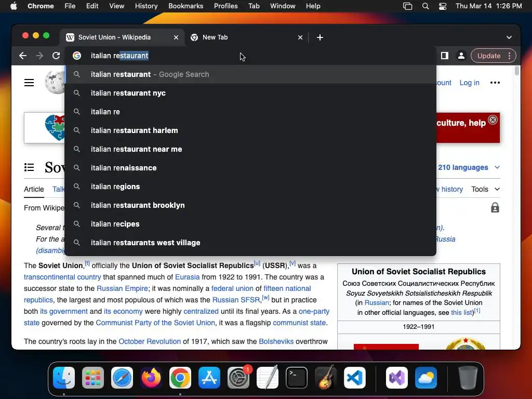Open the 'Russian Empire' link
The width and height of the screenshot is (532, 399).
tap(122, 288)
